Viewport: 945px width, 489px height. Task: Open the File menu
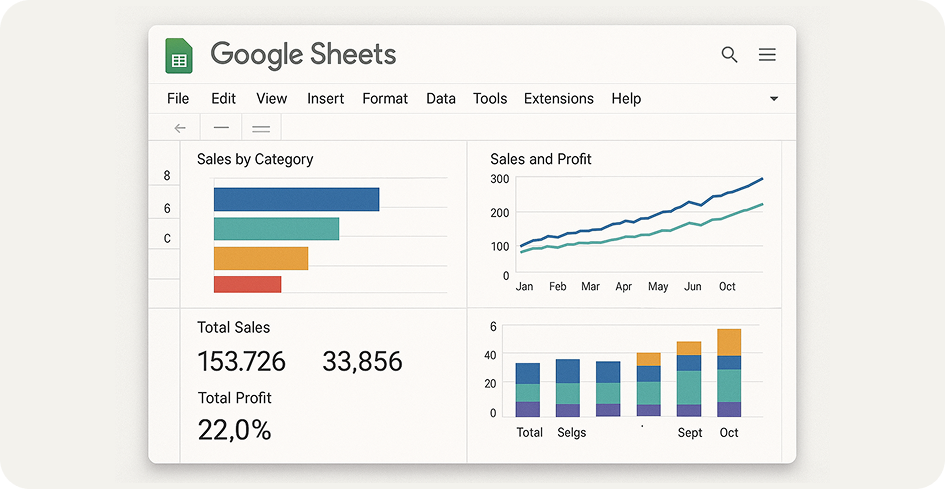tap(178, 99)
